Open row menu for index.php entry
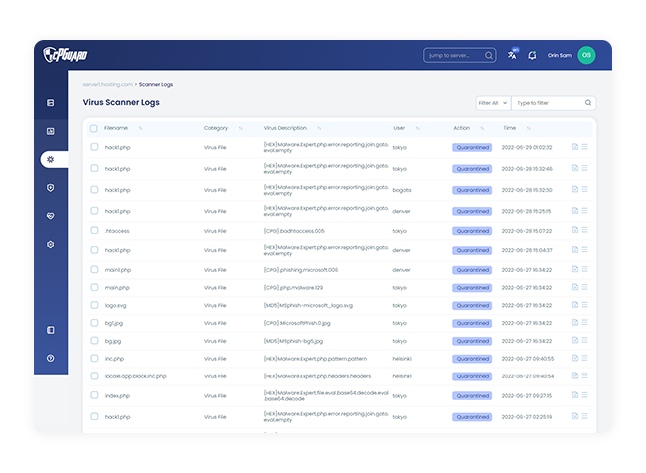 584,395
